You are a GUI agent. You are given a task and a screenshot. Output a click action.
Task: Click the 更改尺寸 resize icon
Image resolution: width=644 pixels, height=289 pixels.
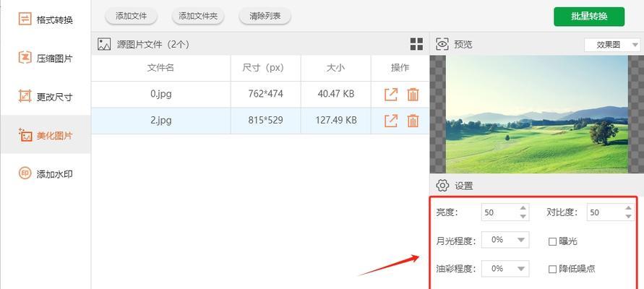click(x=25, y=96)
